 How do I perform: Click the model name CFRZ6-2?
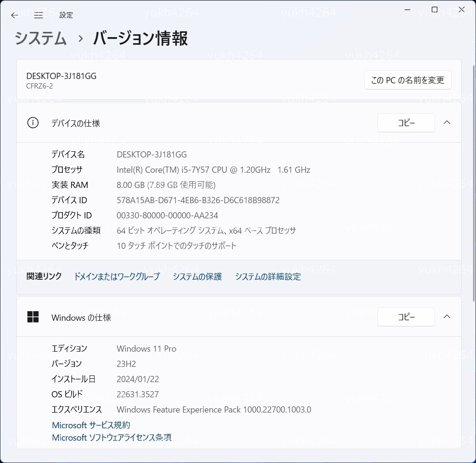[x=40, y=86]
